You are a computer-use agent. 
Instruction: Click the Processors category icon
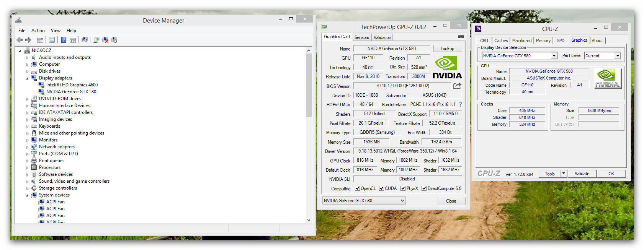34,167
